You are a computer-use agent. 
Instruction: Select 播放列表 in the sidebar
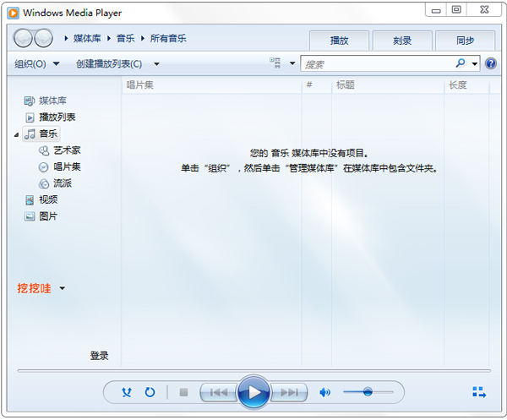click(x=57, y=117)
